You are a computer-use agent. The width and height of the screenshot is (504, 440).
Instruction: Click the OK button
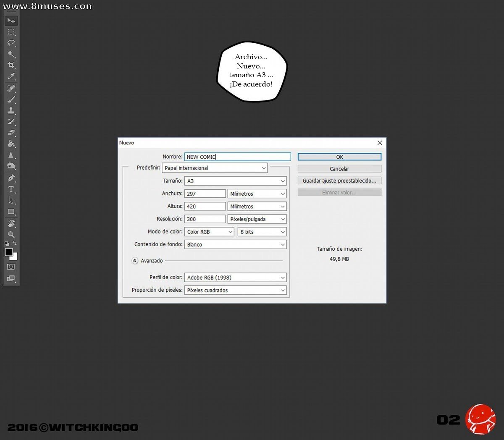pos(339,157)
